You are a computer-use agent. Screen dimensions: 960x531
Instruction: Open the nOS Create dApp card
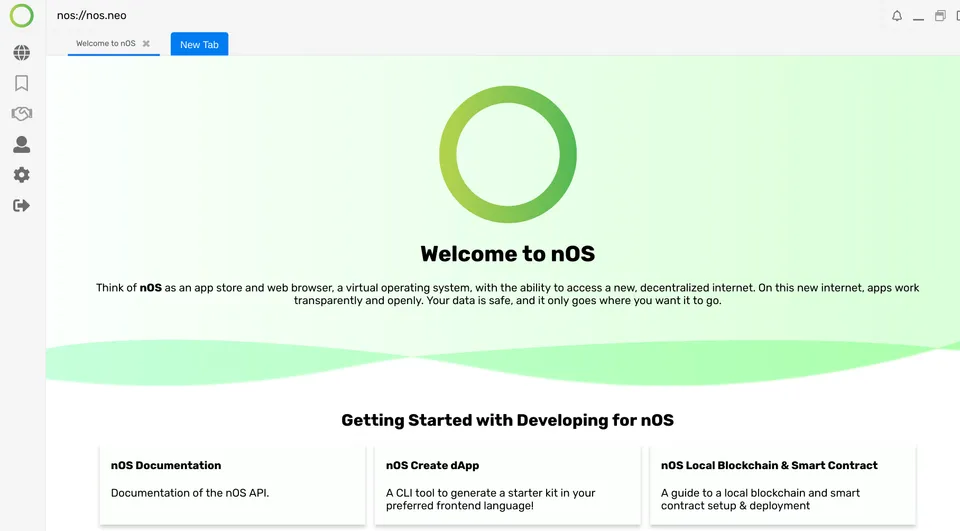pyautogui.click(x=508, y=486)
